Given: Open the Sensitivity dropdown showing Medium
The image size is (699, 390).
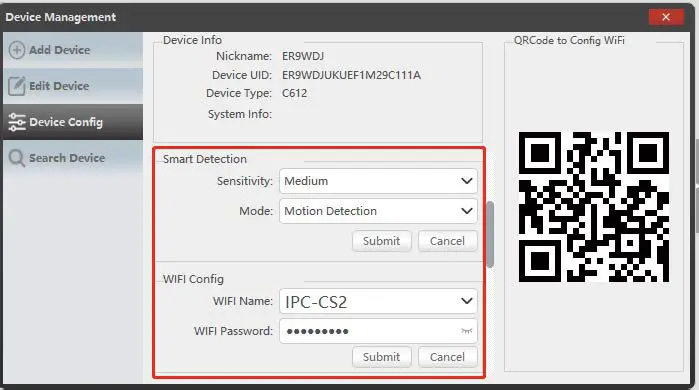Looking at the screenshot, I should click(378, 181).
